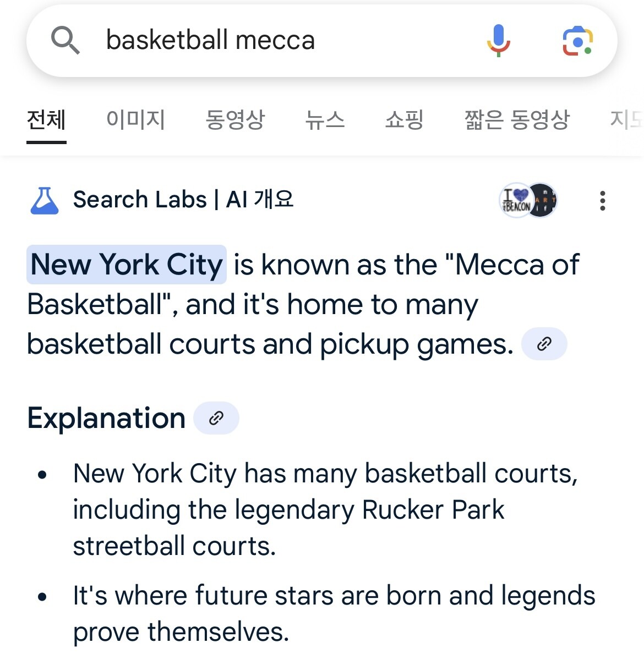Viewport: 644px width, 654px height.
Task: Click the link icon after "pickup games."
Action: (x=544, y=344)
